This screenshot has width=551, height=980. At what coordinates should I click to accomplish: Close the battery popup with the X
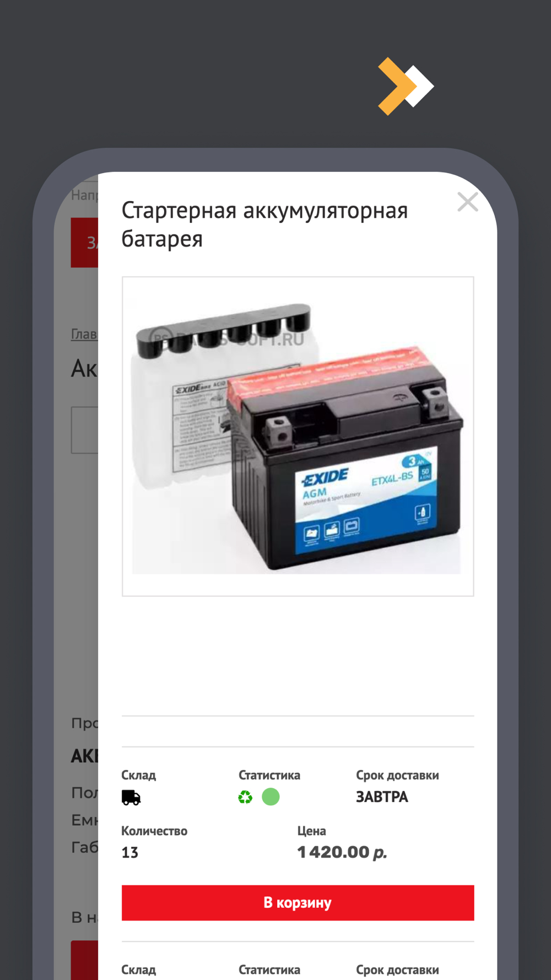coord(467,202)
